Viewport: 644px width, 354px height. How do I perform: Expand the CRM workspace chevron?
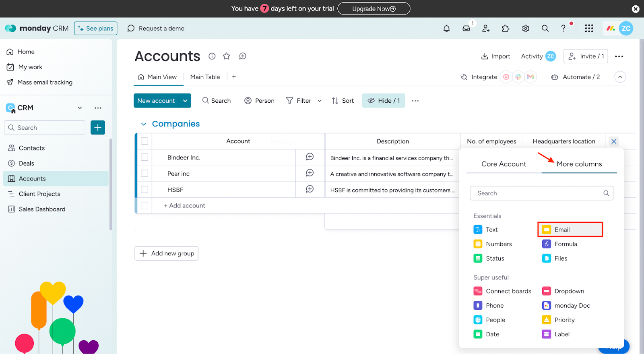80,108
